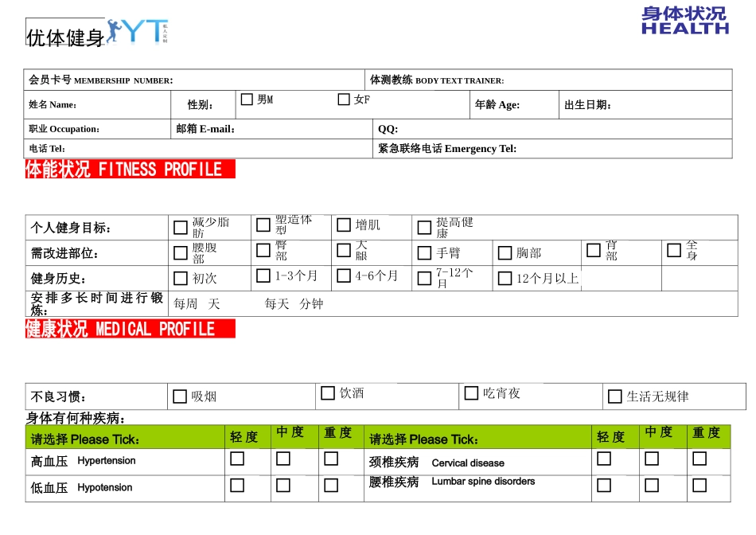Viewport: 756px width, 535px height.
Task: Click the Body Text Trainer field
Action: (x=548, y=80)
